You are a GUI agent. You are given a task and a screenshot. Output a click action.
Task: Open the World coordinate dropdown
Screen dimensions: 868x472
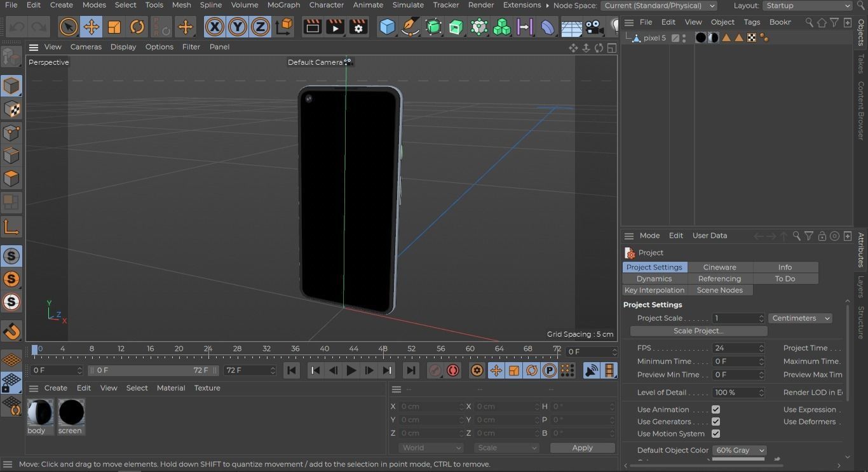(x=431, y=448)
